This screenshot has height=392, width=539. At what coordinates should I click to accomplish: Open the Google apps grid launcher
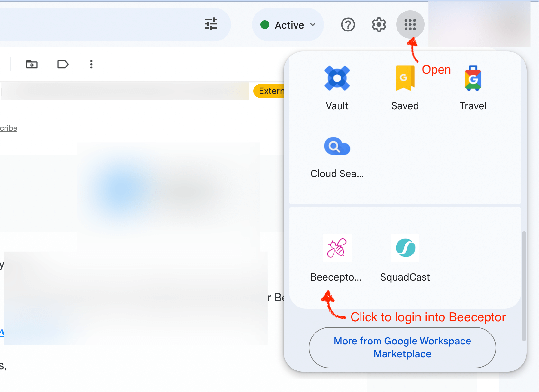[410, 24]
